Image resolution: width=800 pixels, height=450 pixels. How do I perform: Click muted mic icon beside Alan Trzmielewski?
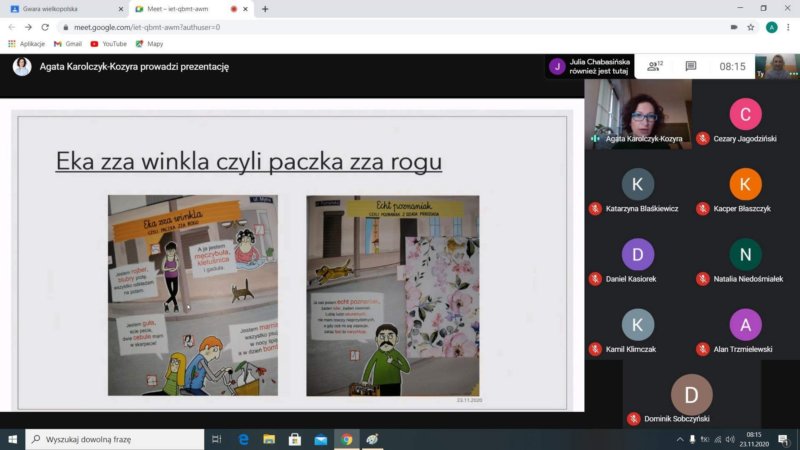click(x=703, y=349)
